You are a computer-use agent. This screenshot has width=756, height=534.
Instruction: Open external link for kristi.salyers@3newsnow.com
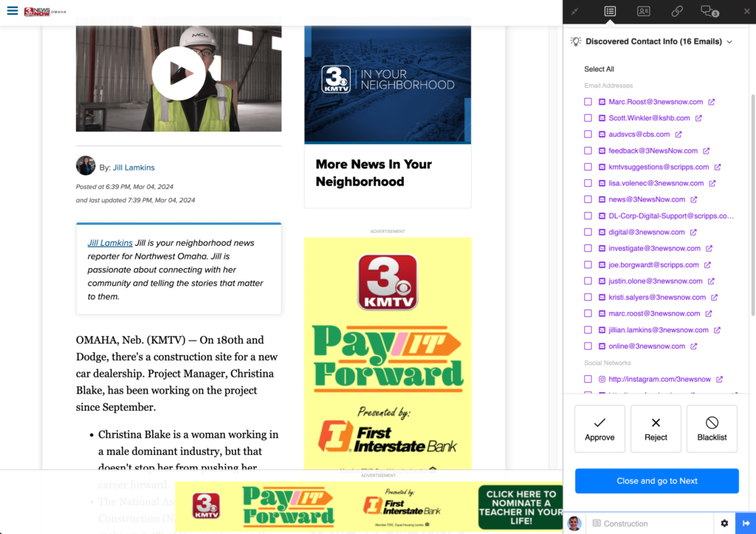click(x=714, y=297)
